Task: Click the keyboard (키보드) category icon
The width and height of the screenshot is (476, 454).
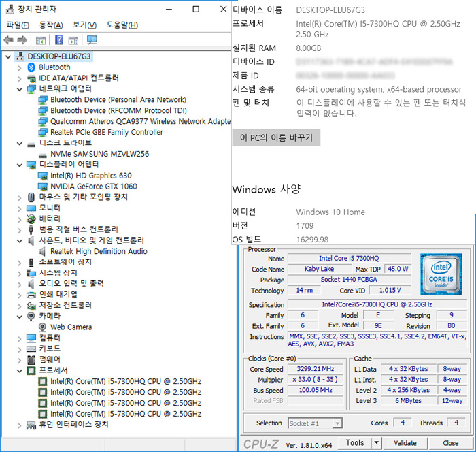Action: [x=31, y=349]
